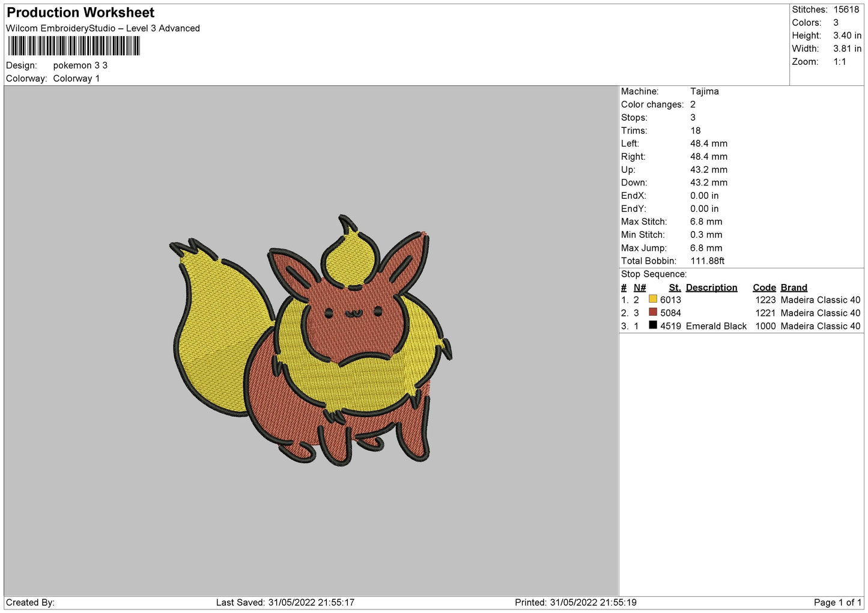Click the 'Emerald Black' description cell
Screen dimensions: 868x613
tap(716, 326)
